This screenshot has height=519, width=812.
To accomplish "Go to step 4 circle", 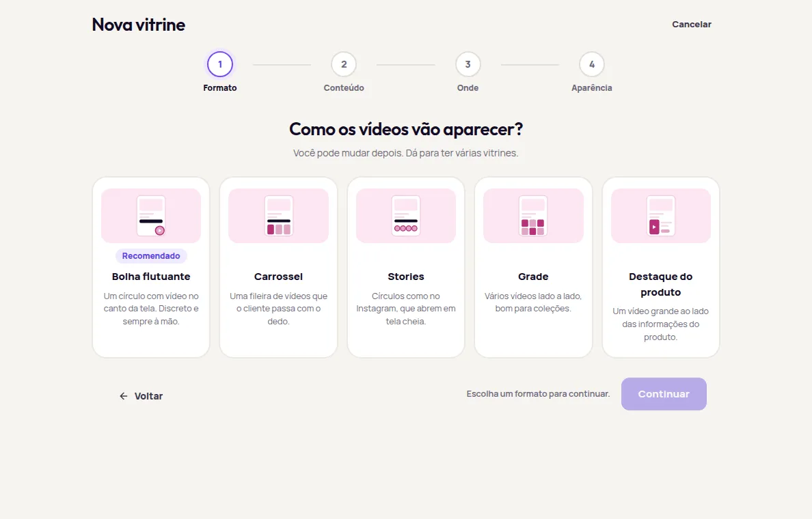I will pyautogui.click(x=592, y=64).
